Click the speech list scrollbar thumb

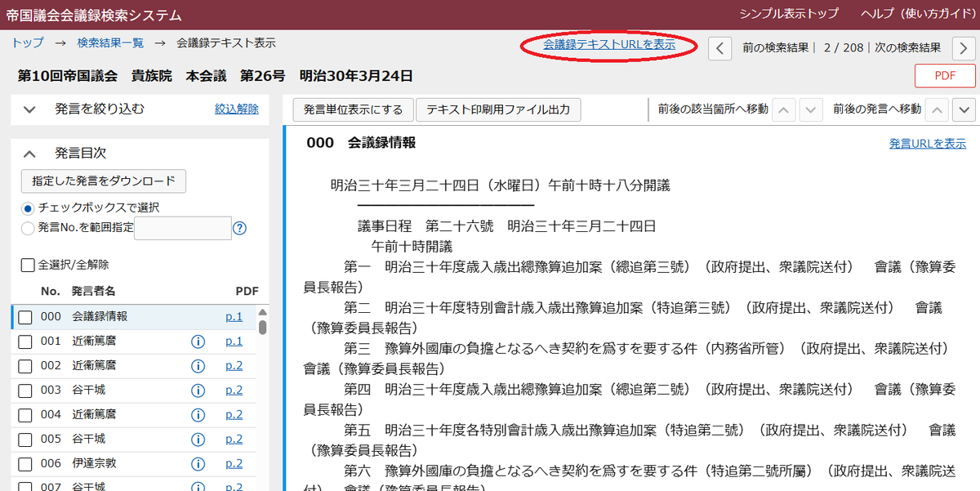263,327
